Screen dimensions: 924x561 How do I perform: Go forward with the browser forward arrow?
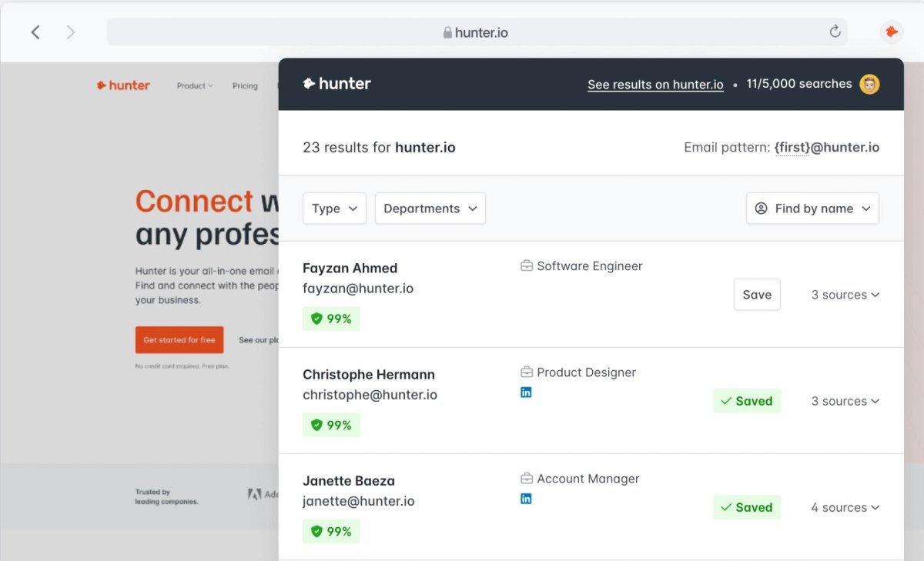[x=71, y=32]
